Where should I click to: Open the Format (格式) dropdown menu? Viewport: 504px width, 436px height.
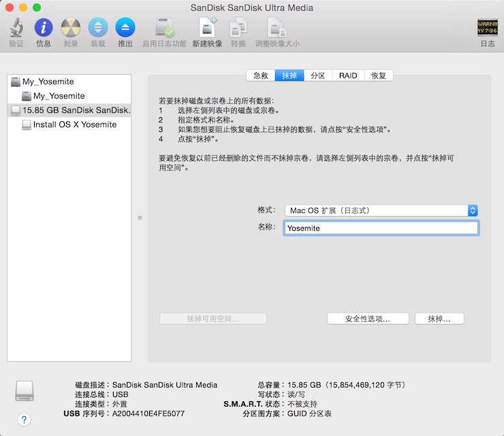(x=381, y=211)
